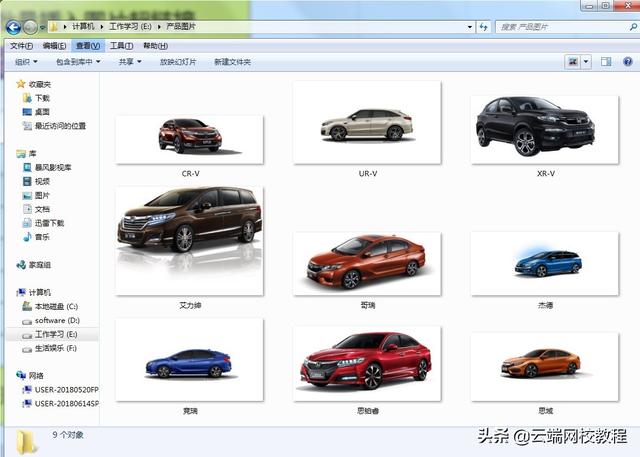640x457 pixels.
Task: Click the blue help question mark icon
Action: tap(628, 62)
